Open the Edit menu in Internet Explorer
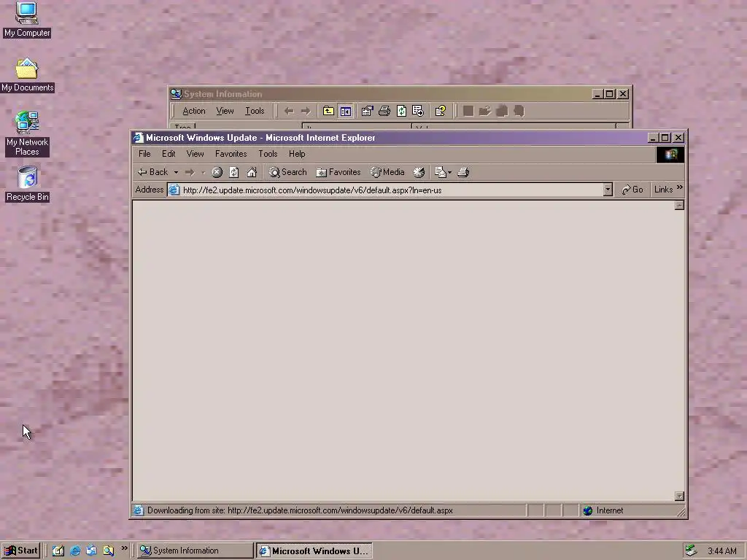This screenshot has width=747, height=560. [169, 154]
